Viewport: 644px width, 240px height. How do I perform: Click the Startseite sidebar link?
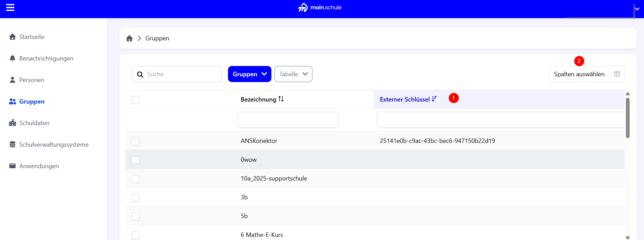click(x=31, y=37)
